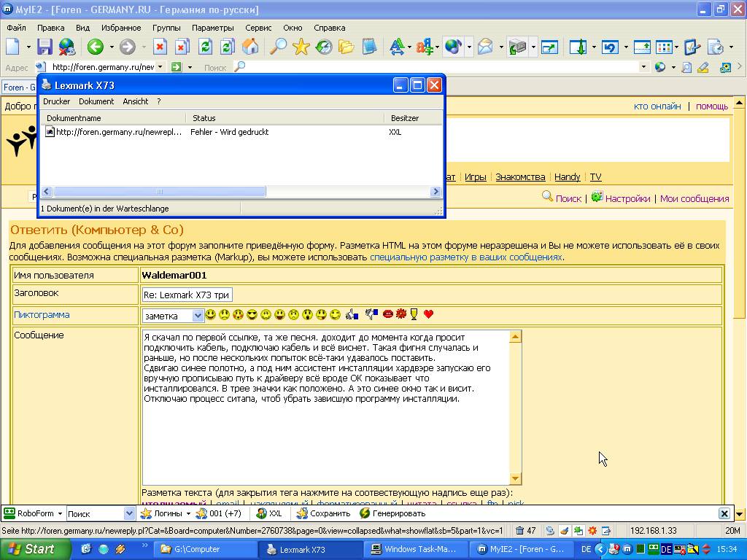Click the Пиктограмма label link
This screenshot has height=560, width=747.
(x=42, y=315)
